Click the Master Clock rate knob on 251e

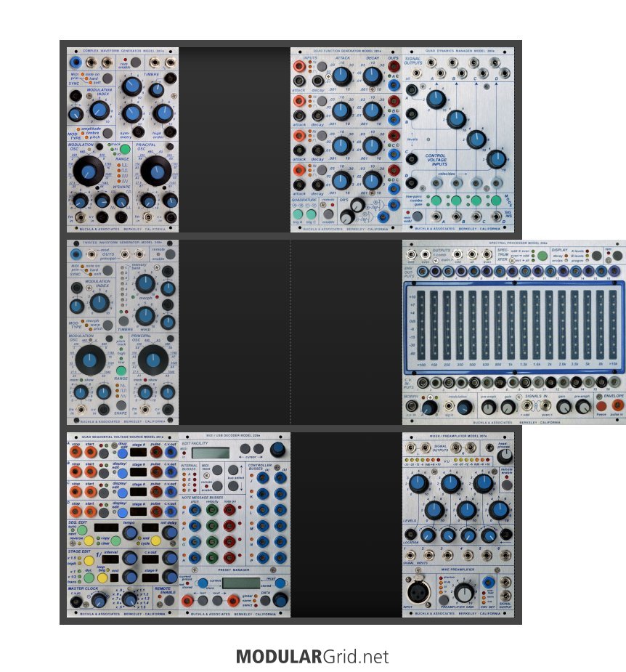(99, 599)
